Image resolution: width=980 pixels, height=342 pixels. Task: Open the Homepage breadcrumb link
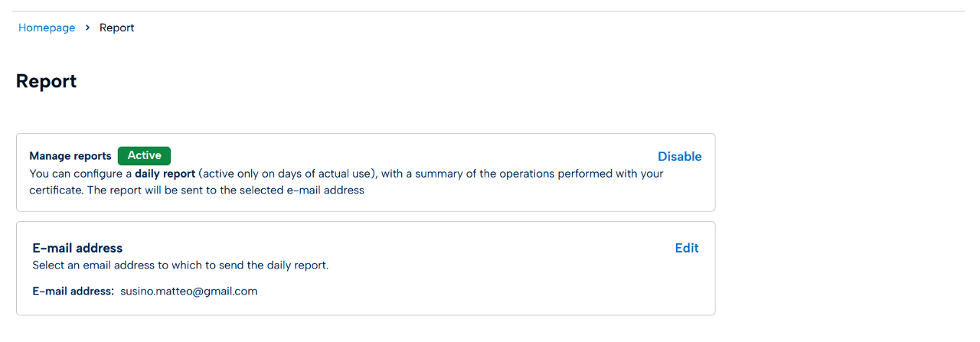coord(47,28)
